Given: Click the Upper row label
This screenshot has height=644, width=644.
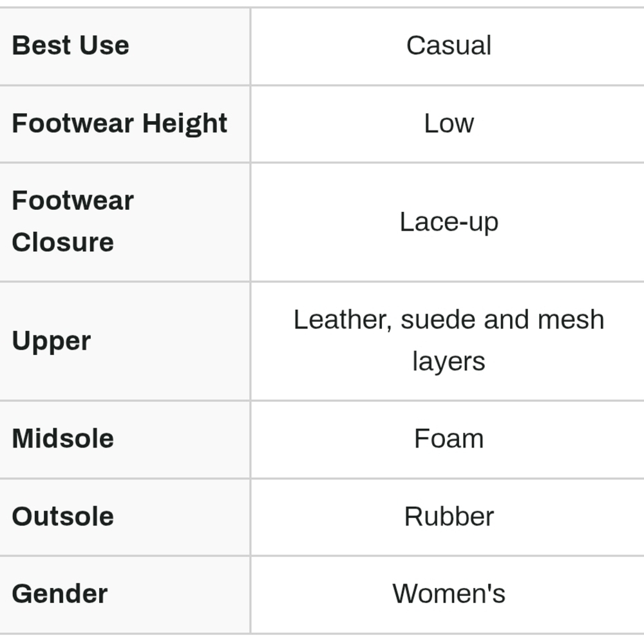Looking at the screenshot, I should pos(52,341).
